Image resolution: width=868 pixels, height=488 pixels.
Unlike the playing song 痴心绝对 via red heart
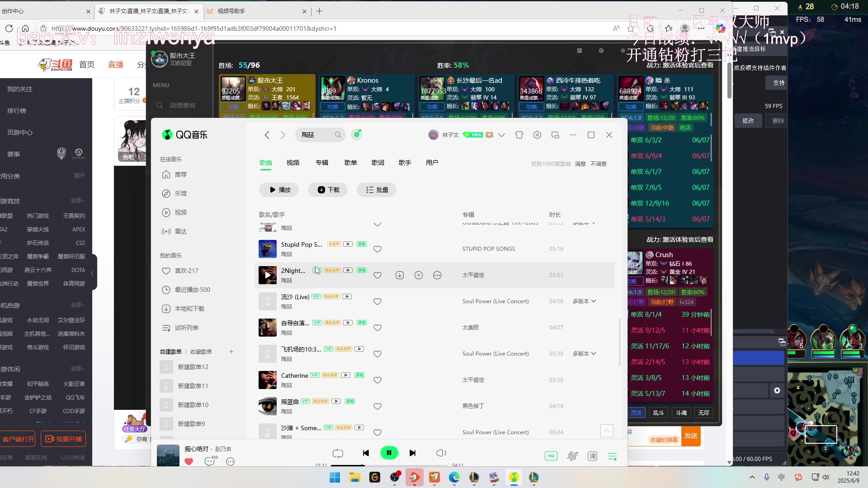click(189, 461)
